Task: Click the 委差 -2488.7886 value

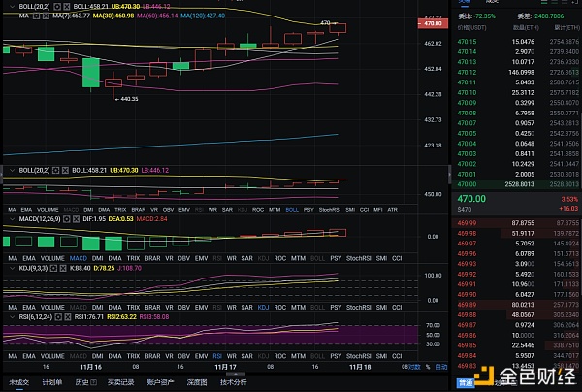Action: [548, 16]
